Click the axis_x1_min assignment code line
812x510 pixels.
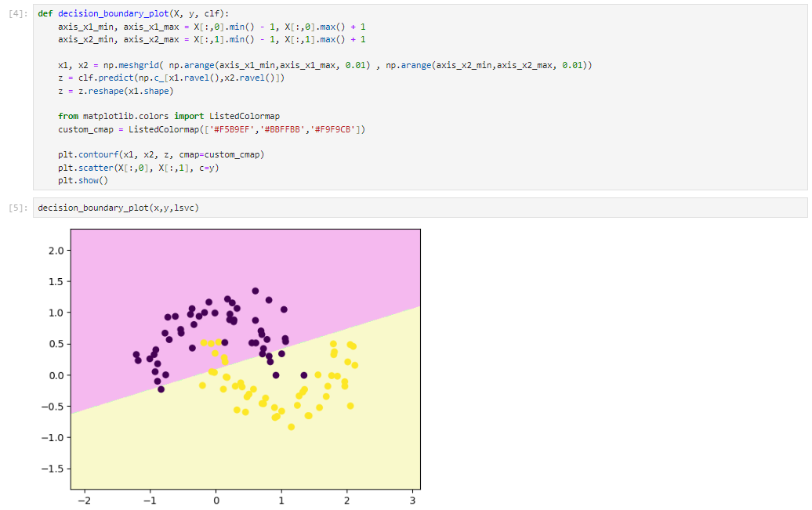pos(212,27)
